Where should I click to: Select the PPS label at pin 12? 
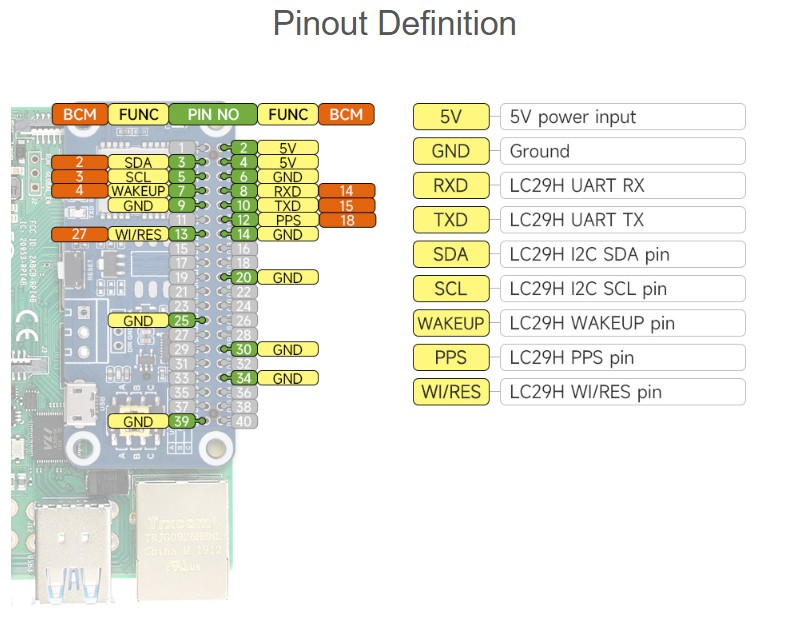tap(288, 220)
